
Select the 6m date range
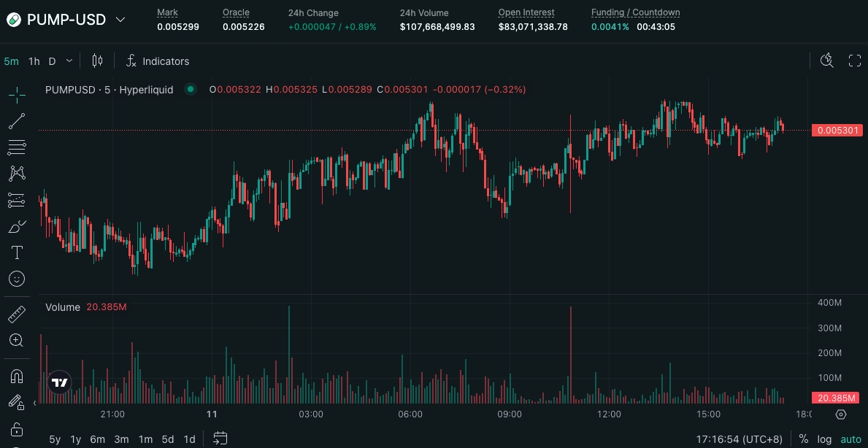pyautogui.click(x=98, y=439)
